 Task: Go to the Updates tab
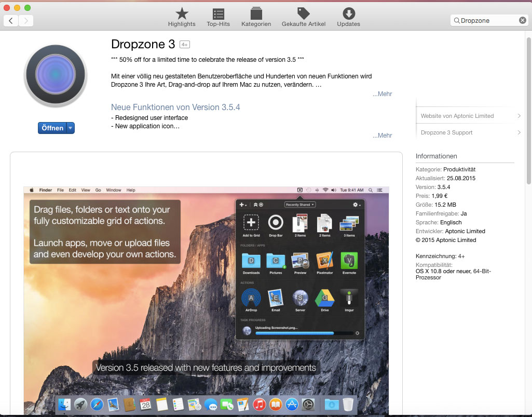coord(348,17)
